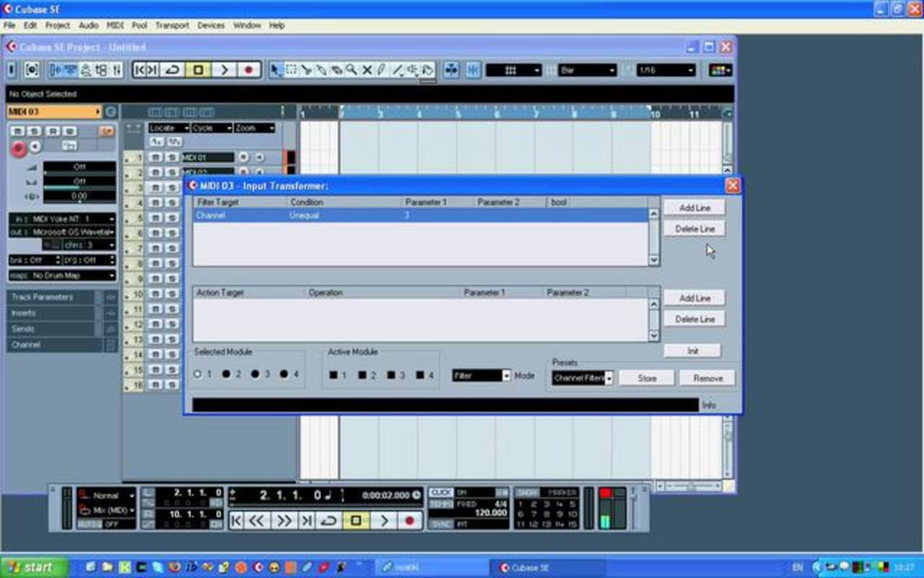The image size is (924, 578).
Task: Click the Remove preset button
Action: (x=707, y=378)
